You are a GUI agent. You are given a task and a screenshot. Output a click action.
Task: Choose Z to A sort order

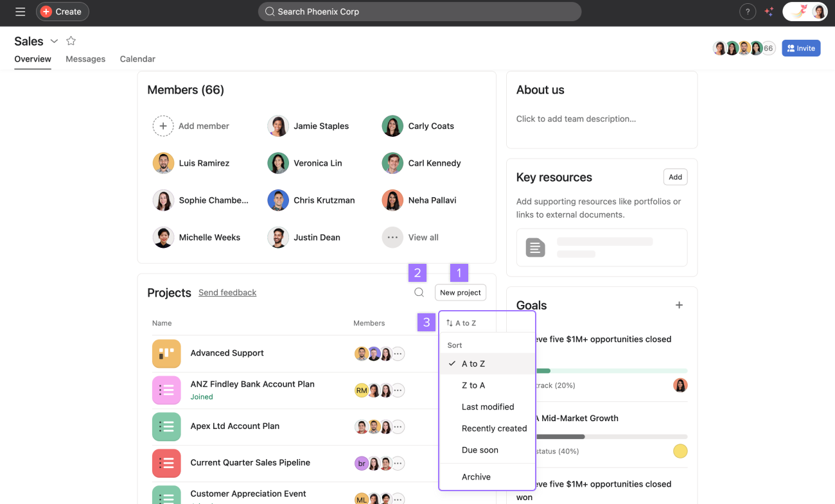473,385
